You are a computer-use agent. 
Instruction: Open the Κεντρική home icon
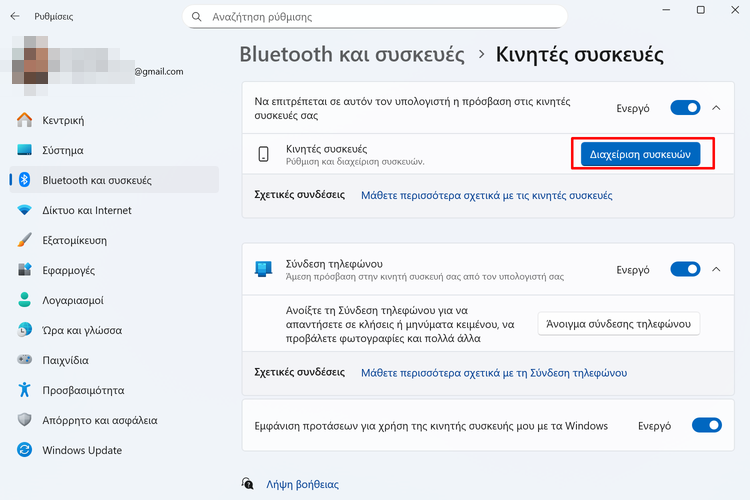(24, 120)
